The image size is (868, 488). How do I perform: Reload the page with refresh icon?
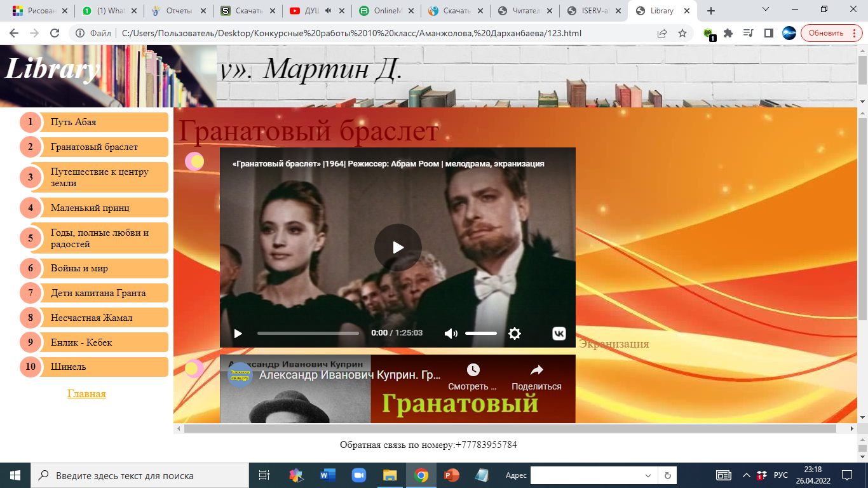click(55, 33)
